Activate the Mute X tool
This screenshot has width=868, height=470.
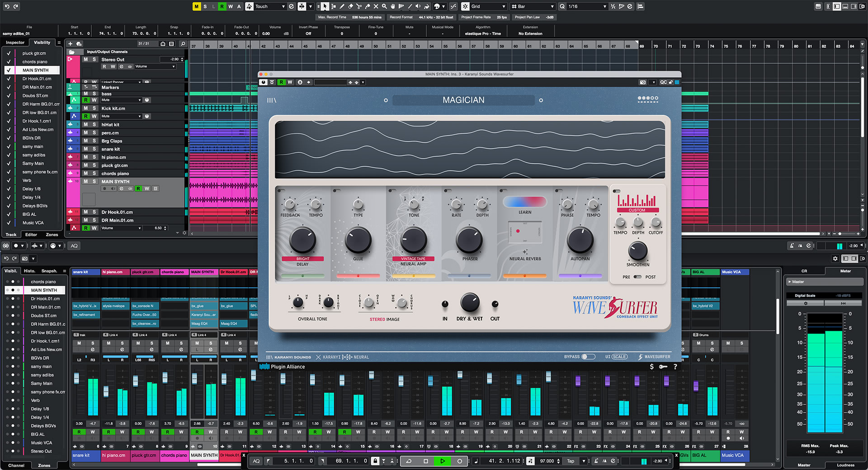tap(376, 6)
